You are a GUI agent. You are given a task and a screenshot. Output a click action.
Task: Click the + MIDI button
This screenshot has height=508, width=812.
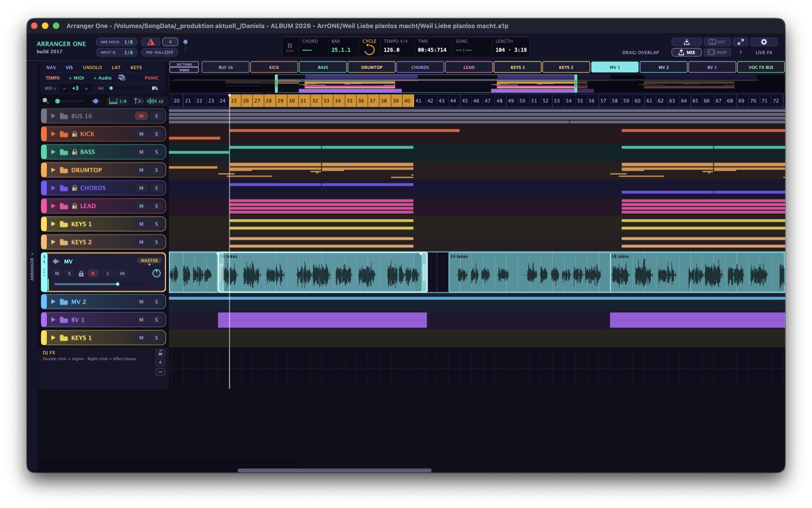[x=76, y=78]
